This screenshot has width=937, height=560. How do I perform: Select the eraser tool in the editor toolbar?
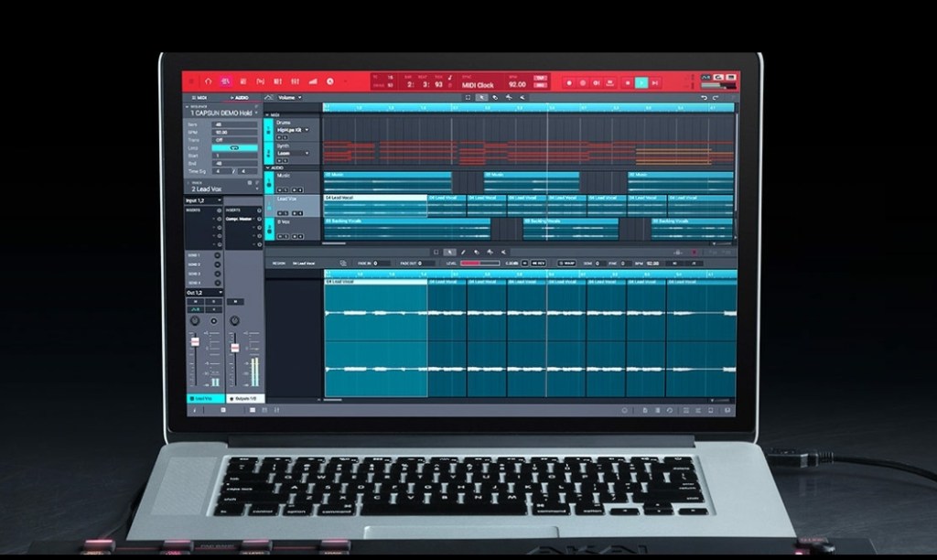tap(476, 251)
